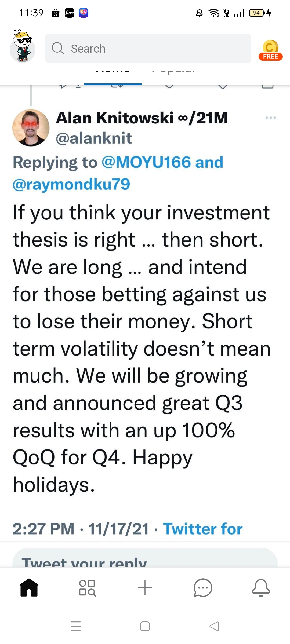The width and height of the screenshot is (290, 644).
Task: Open the tweet's three-dot options menu
Action: pyautogui.click(x=270, y=118)
